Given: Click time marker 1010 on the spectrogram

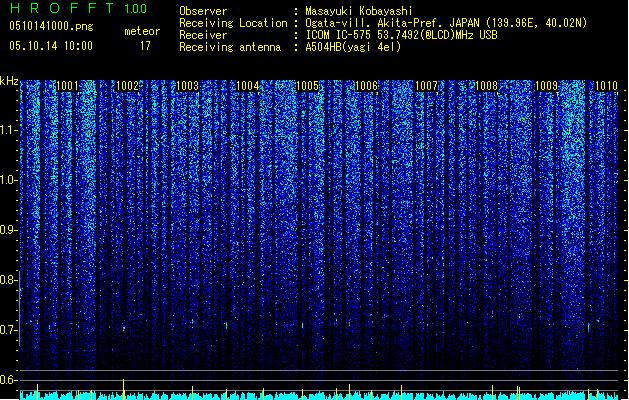Looking at the screenshot, I should tap(606, 86).
